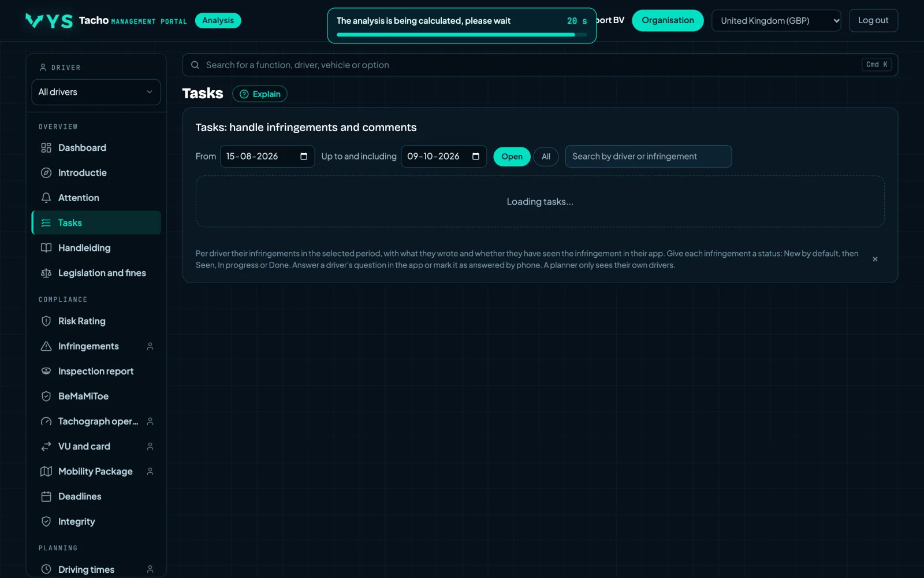The image size is (924, 578).
Task: Dismiss the tasks explanation text
Action: tap(875, 259)
